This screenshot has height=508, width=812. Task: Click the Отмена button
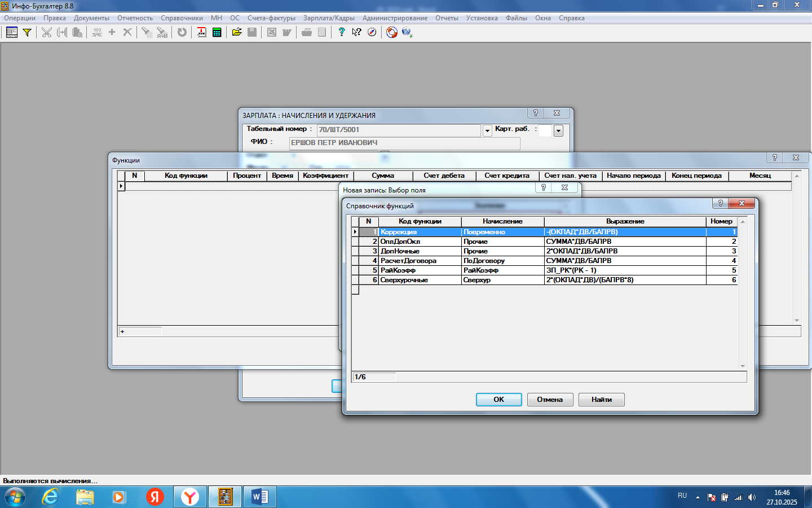(x=550, y=400)
